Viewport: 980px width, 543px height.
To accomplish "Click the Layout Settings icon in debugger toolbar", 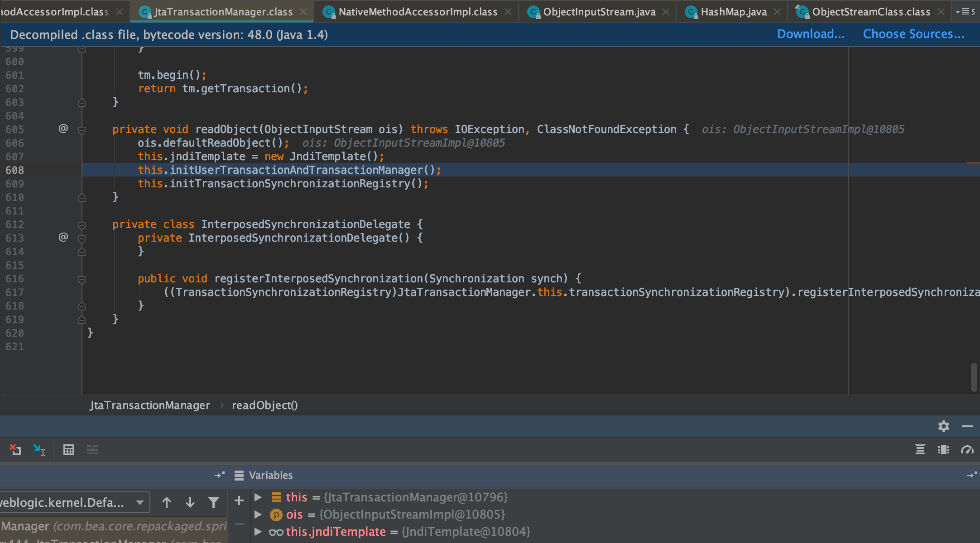I will [x=92, y=450].
